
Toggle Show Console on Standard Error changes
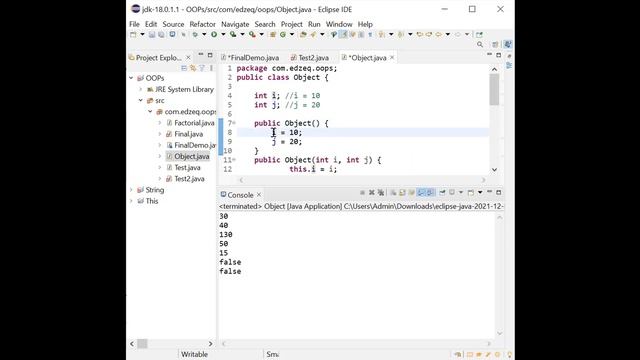(x=430, y=192)
